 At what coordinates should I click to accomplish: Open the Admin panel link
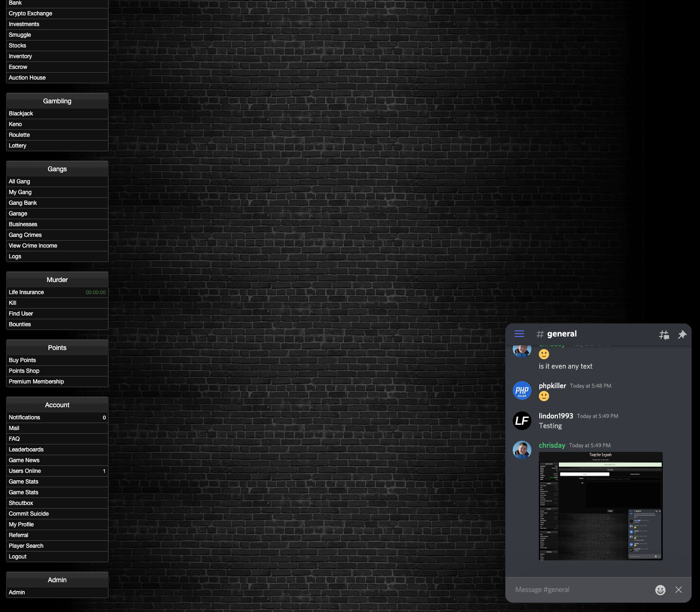click(x=17, y=592)
